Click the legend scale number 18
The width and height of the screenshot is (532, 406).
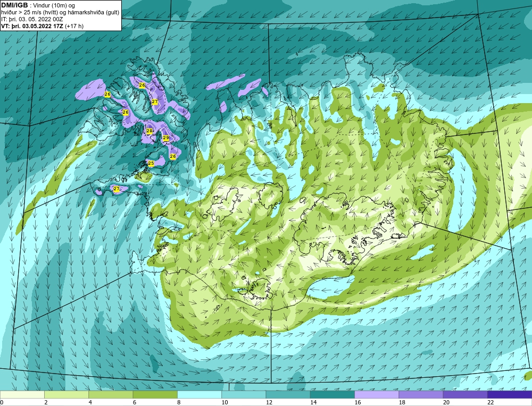[402, 403]
